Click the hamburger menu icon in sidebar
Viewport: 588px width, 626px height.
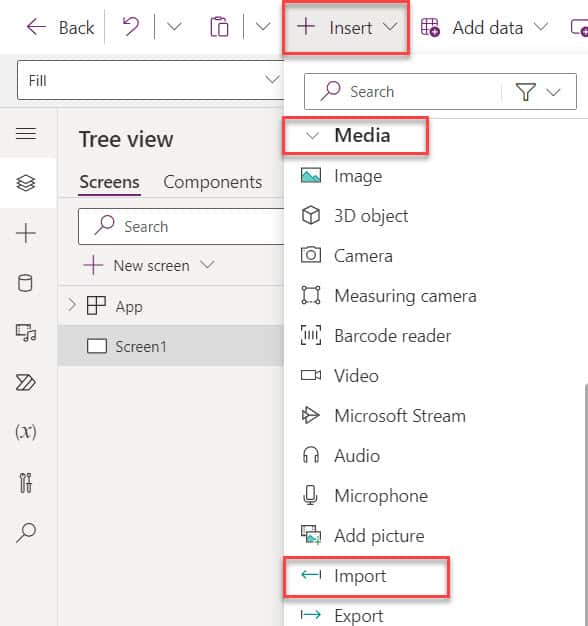pyautogui.click(x=26, y=133)
